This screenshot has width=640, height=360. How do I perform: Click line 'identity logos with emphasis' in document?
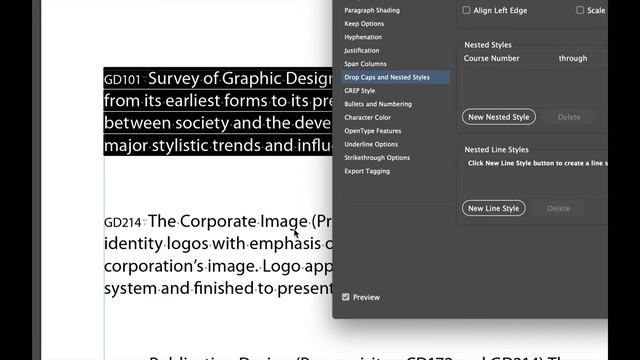tap(218, 243)
